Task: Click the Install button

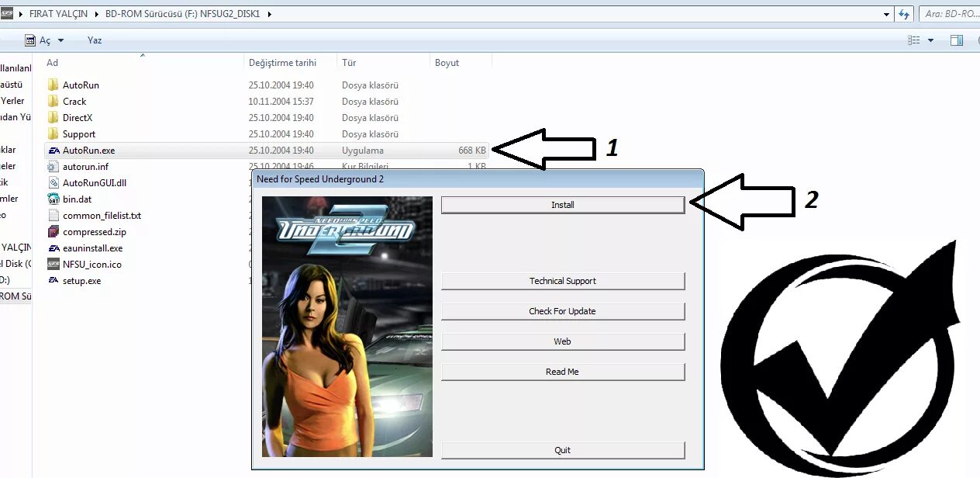Action: (563, 205)
